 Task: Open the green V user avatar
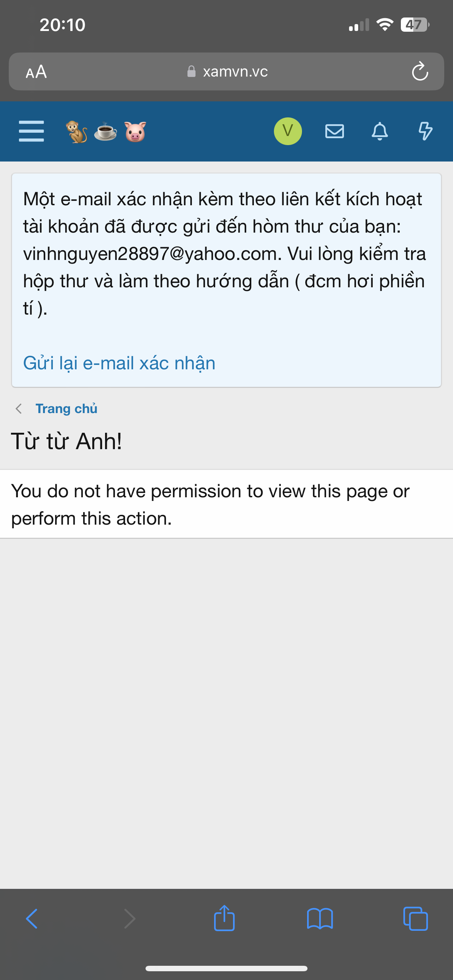pos(288,131)
